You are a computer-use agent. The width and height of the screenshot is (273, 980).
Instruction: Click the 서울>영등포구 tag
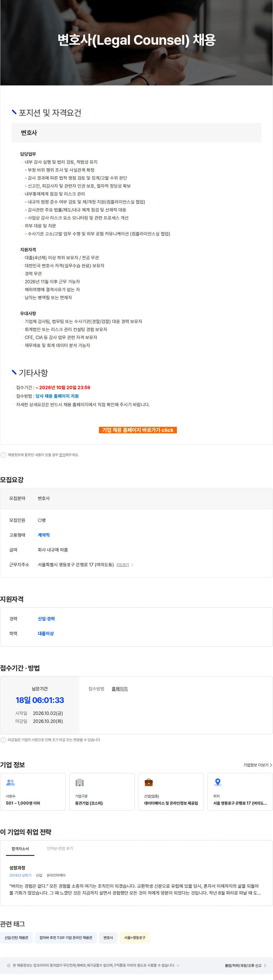pyautogui.click(x=135, y=937)
